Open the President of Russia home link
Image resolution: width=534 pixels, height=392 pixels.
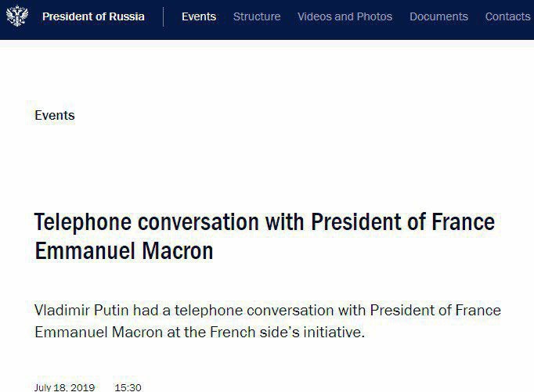[93, 16]
